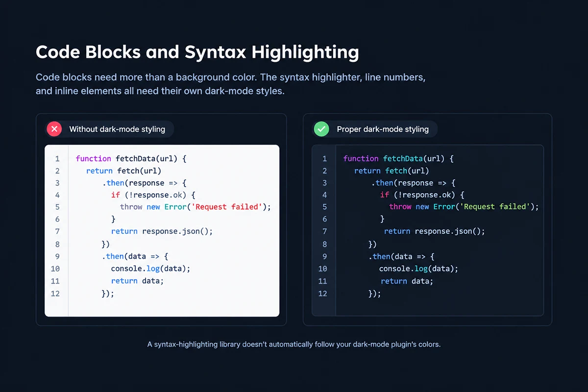Select the 'Proper dark-mode styling' label
Image resolution: width=588 pixels, height=392 pixels.
[383, 129]
